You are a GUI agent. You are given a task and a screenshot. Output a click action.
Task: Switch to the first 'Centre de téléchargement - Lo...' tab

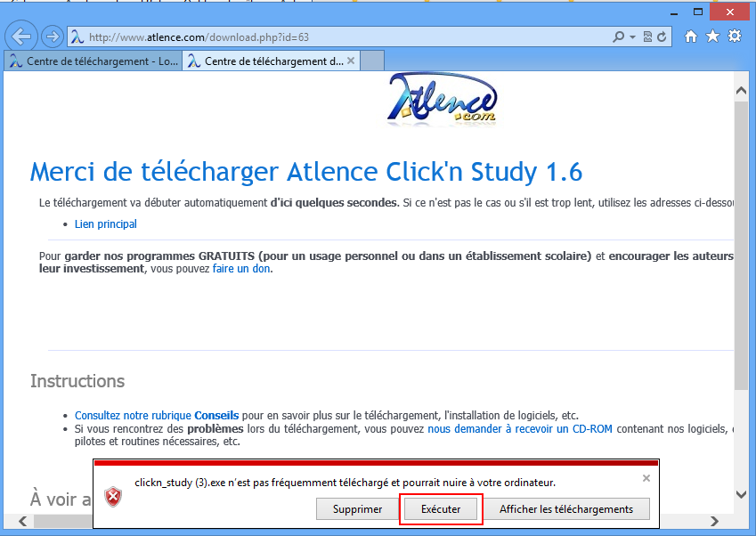pos(93,61)
